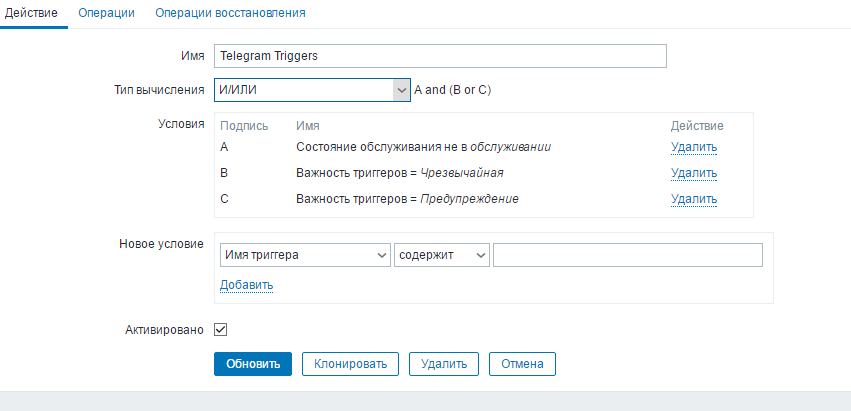Viewport: 851px width, 411px height.
Task: Remove condition B using its Удалить link
Action: coord(694,173)
